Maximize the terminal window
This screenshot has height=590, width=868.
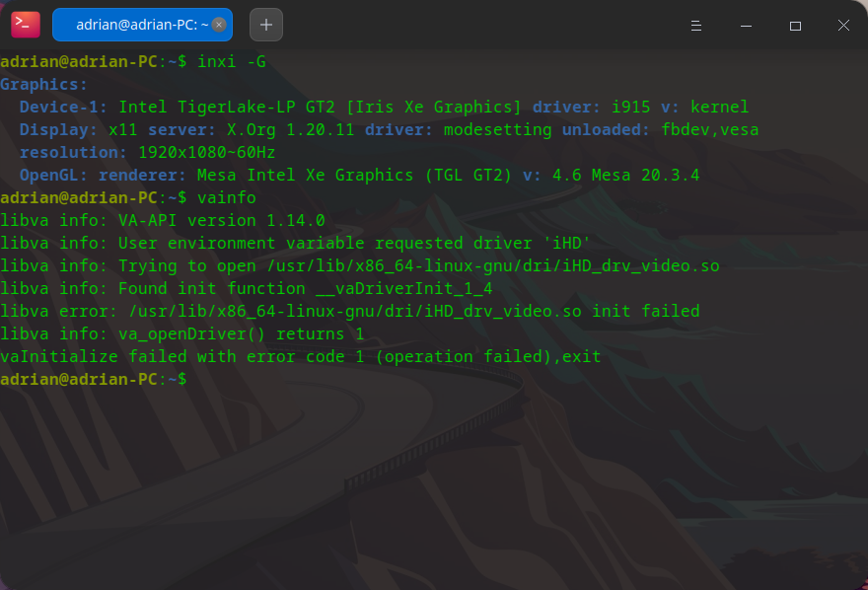tap(795, 26)
